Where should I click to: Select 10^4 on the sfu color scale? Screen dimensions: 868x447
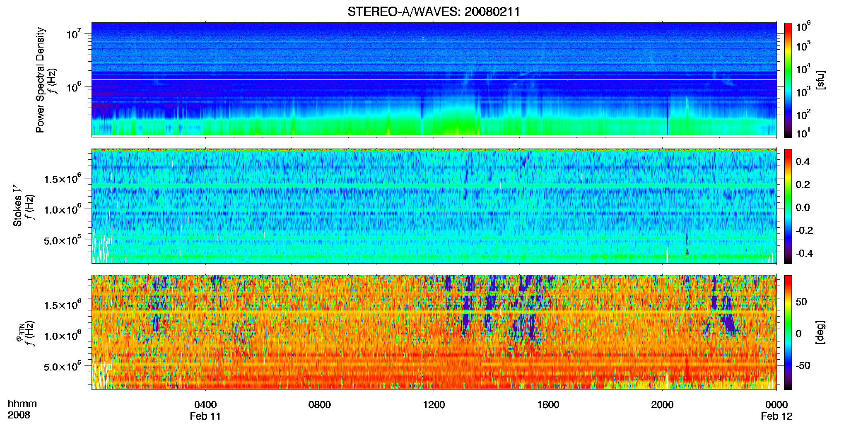(x=803, y=68)
